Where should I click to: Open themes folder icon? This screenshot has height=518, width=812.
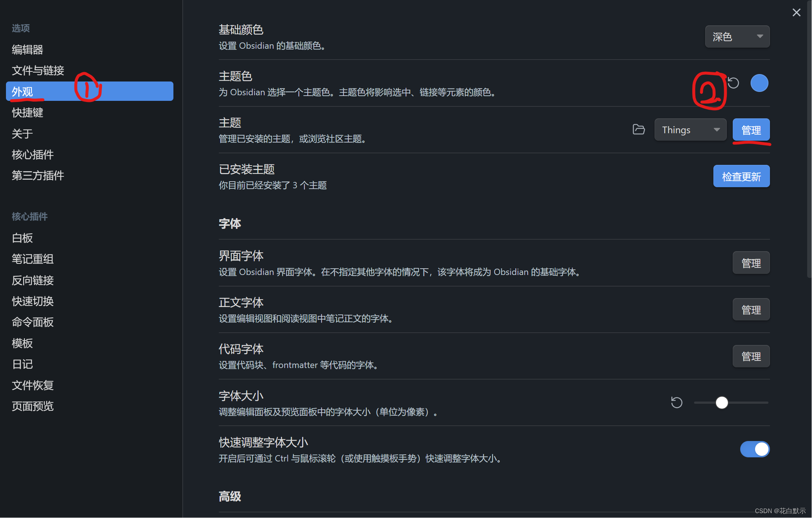(x=639, y=129)
